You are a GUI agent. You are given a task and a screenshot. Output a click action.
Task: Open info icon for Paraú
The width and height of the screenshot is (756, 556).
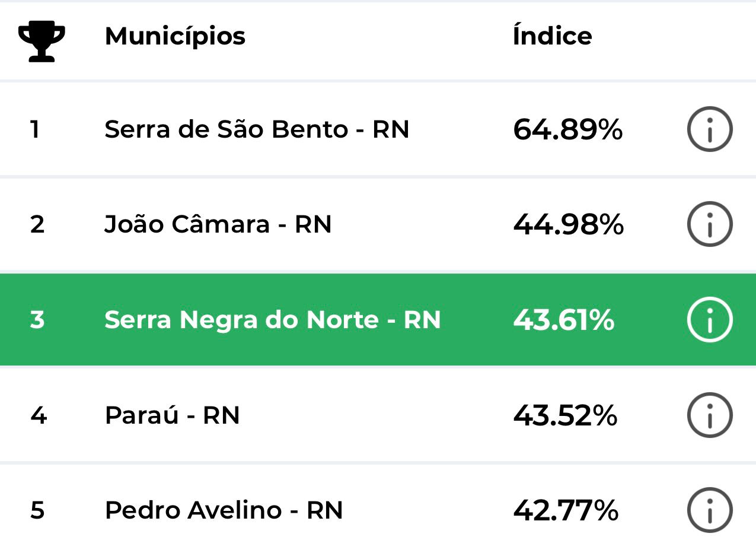pyautogui.click(x=710, y=415)
